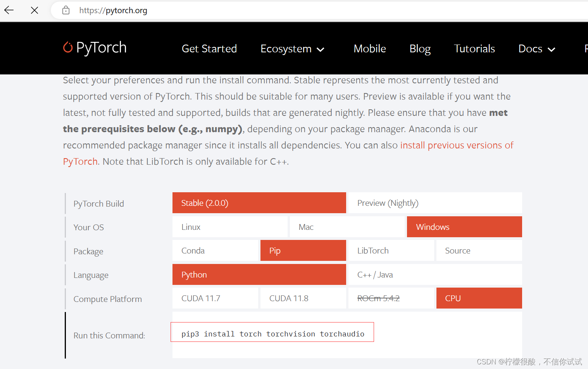
Task: Open the Blog page
Action: (x=420, y=49)
